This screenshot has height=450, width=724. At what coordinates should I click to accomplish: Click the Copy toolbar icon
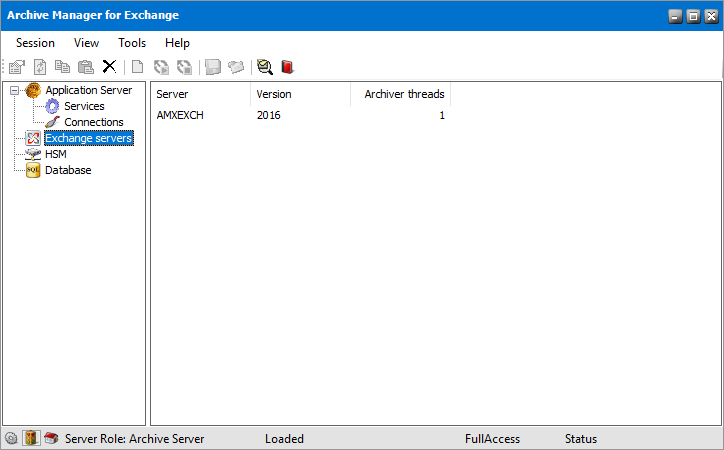pyautogui.click(x=62, y=67)
